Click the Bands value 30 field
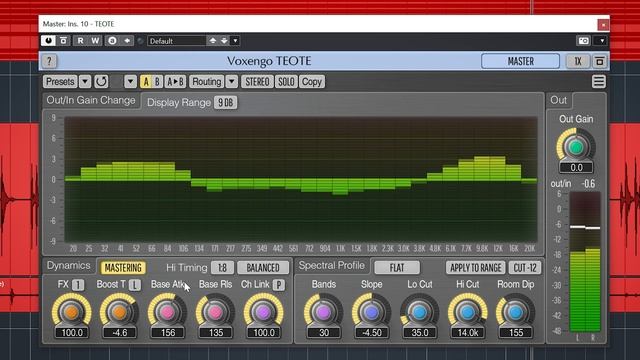The width and height of the screenshot is (640, 360). [x=324, y=333]
